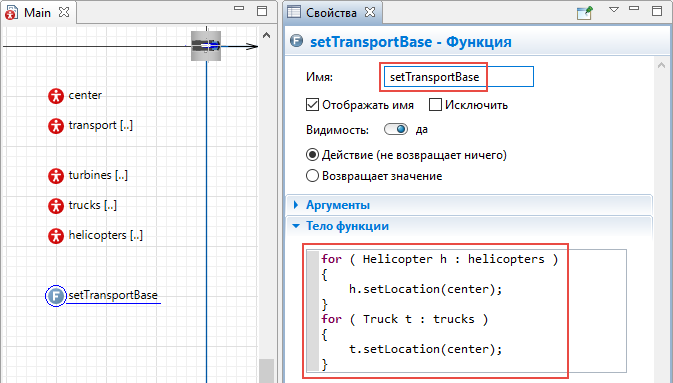The width and height of the screenshot is (673, 383).
Task: Click the Main agent tab icon
Action: (x=11, y=13)
